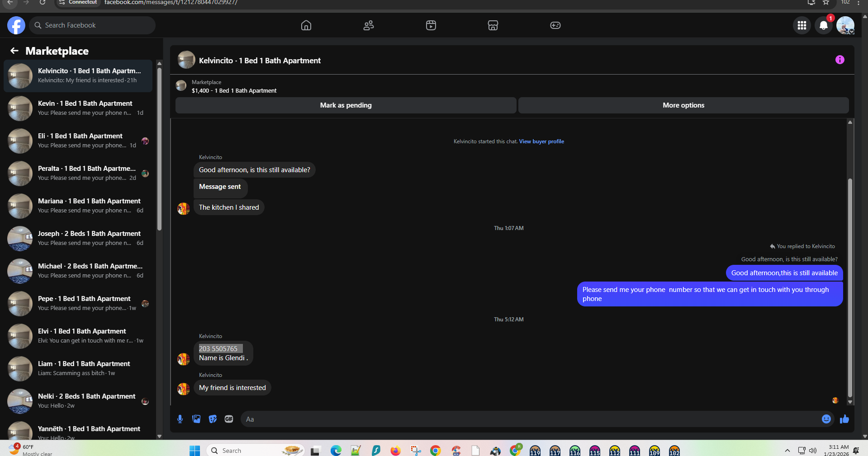868x456 pixels.
Task: Click Kelvincito's avatar in the chat header
Action: tap(186, 60)
